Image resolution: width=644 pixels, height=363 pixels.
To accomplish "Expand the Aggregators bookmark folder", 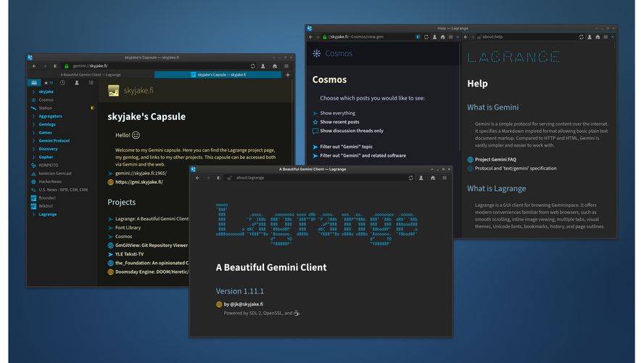I will click(x=50, y=116).
